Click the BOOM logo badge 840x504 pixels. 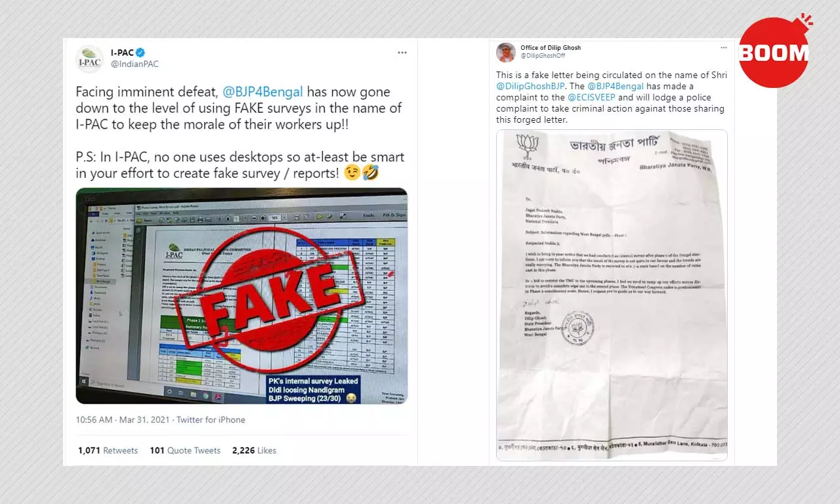click(774, 52)
